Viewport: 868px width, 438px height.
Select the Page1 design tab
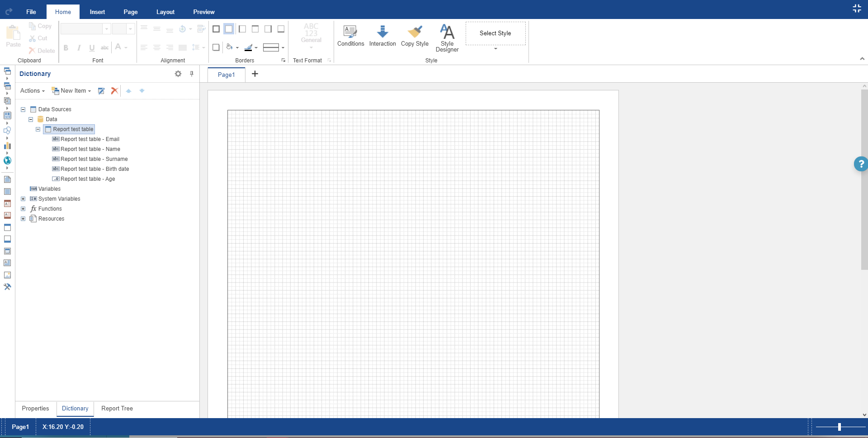point(226,75)
